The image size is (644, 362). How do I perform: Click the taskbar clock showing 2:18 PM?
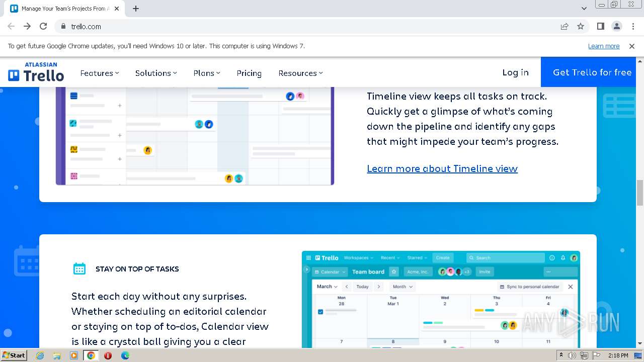pos(618,355)
